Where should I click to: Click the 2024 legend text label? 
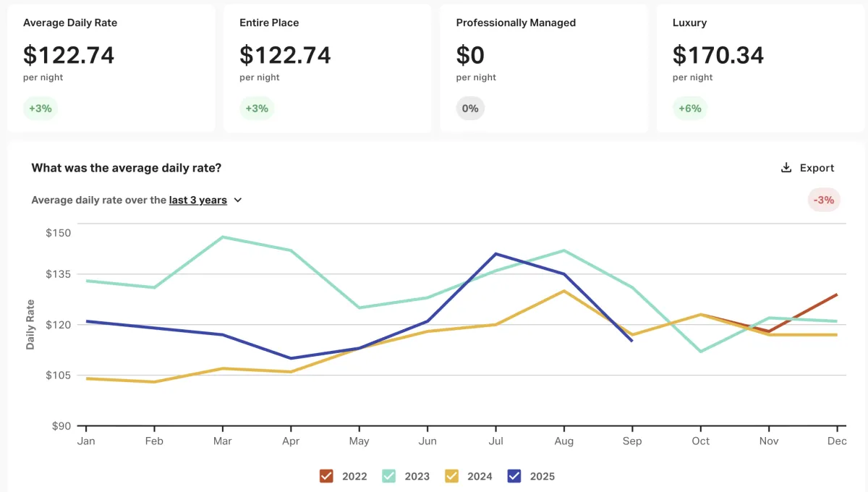point(480,476)
